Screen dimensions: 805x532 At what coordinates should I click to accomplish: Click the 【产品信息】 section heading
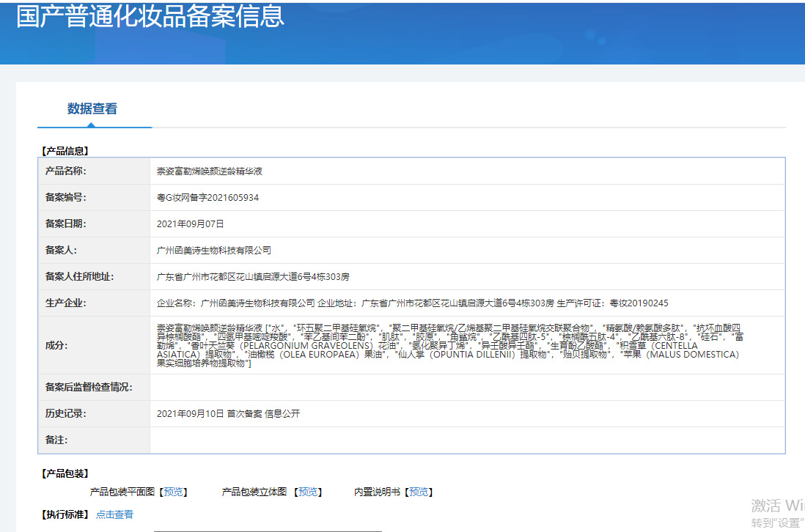65,151
